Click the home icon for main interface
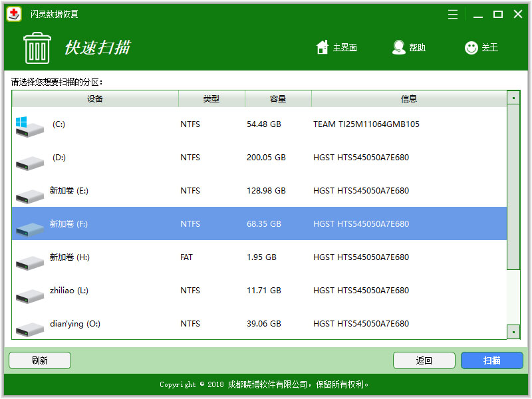 pyautogui.click(x=323, y=47)
